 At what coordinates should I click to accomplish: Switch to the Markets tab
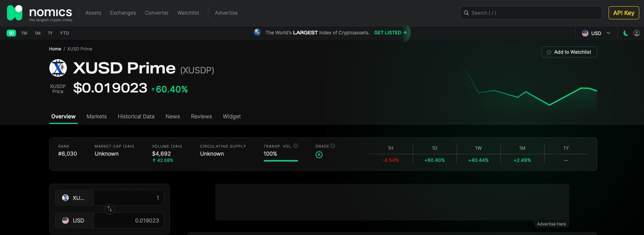pyautogui.click(x=97, y=116)
